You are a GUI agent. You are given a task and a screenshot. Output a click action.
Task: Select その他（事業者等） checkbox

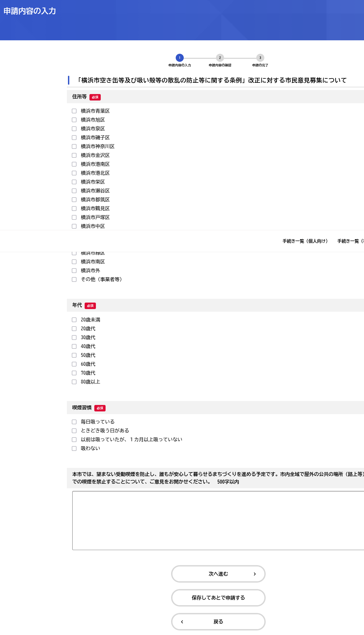[74, 279]
